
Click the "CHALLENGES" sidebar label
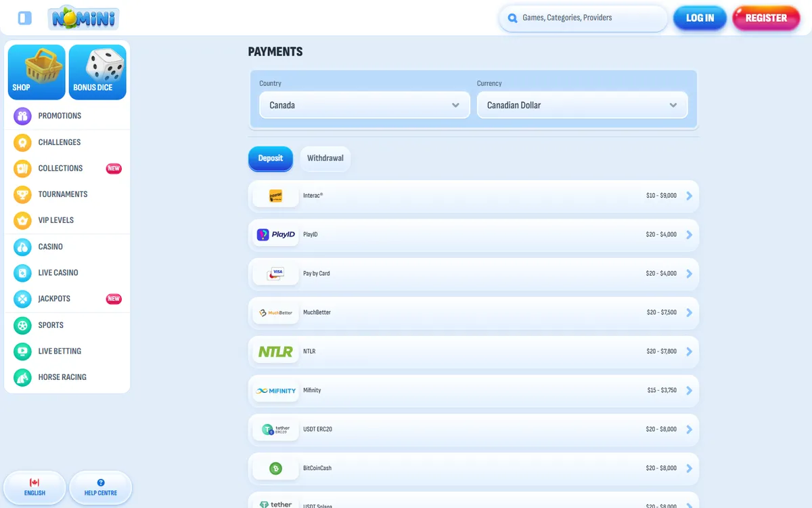coord(60,142)
